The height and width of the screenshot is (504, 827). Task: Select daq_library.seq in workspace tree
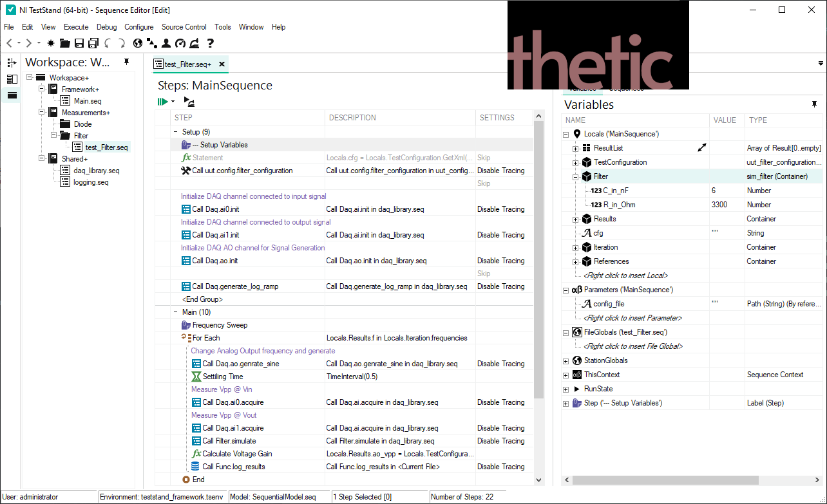click(x=97, y=171)
